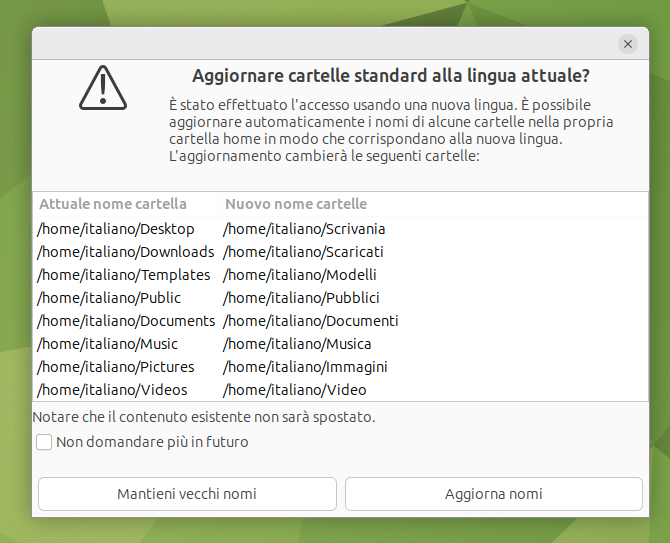This screenshot has width=670, height=543.
Task: Select the /home/italiano/Public row
Action: (x=341, y=298)
